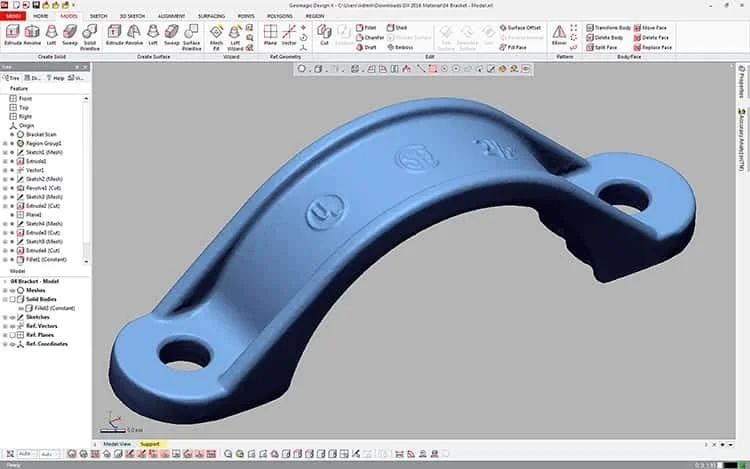Create a reference Plane

(x=270, y=35)
